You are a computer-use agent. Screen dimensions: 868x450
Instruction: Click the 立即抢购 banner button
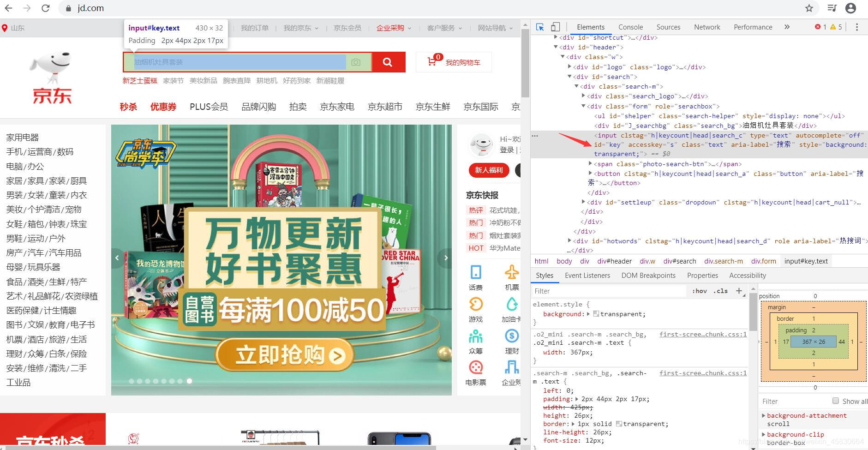285,355
